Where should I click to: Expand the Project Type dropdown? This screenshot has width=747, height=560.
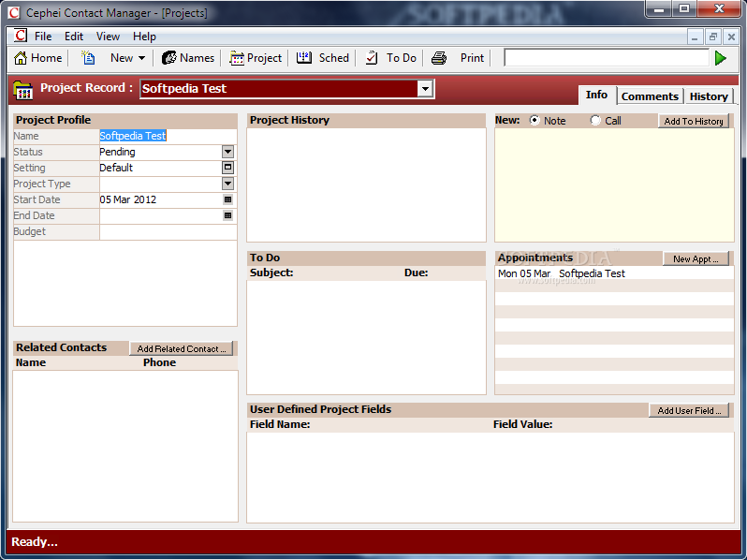coord(227,184)
